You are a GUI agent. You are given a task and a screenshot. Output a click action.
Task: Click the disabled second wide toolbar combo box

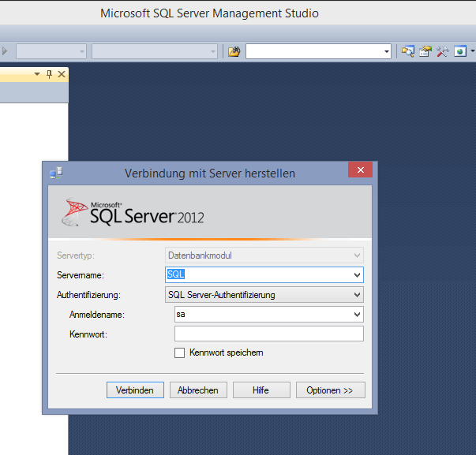coord(155,51)
